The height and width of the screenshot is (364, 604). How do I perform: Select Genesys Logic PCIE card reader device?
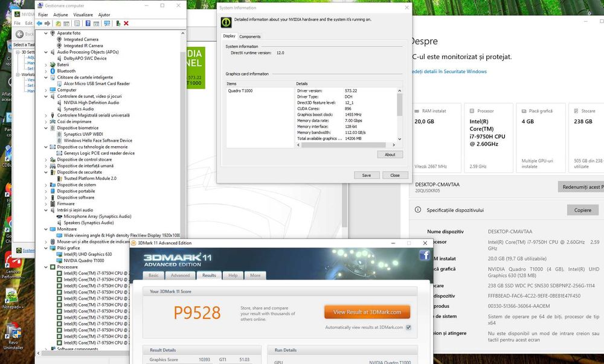tap(100, 153)
